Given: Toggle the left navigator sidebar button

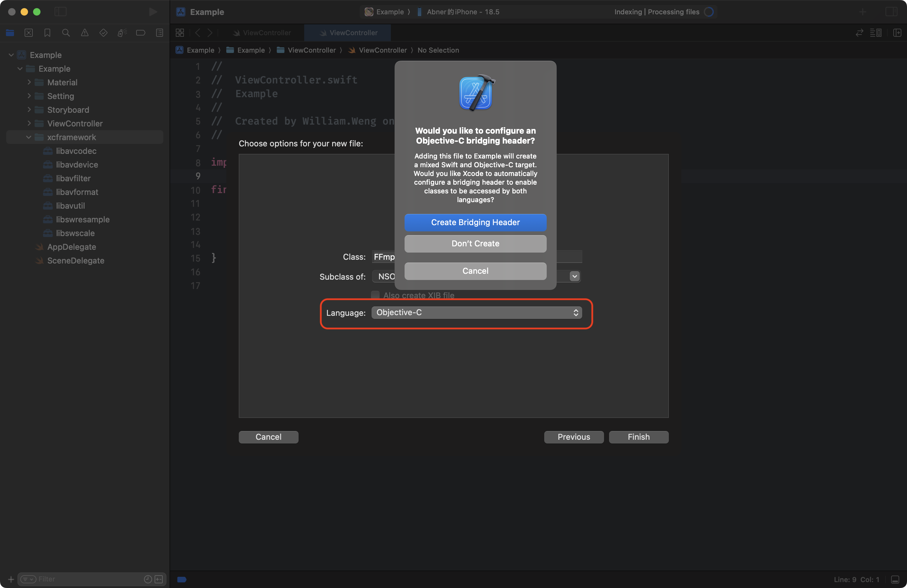Looking at the screenshot, I should [x=60, y=12].
